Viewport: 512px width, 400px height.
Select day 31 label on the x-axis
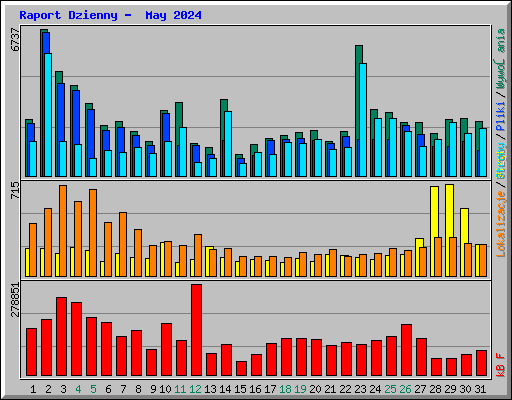tap(480, 389)
